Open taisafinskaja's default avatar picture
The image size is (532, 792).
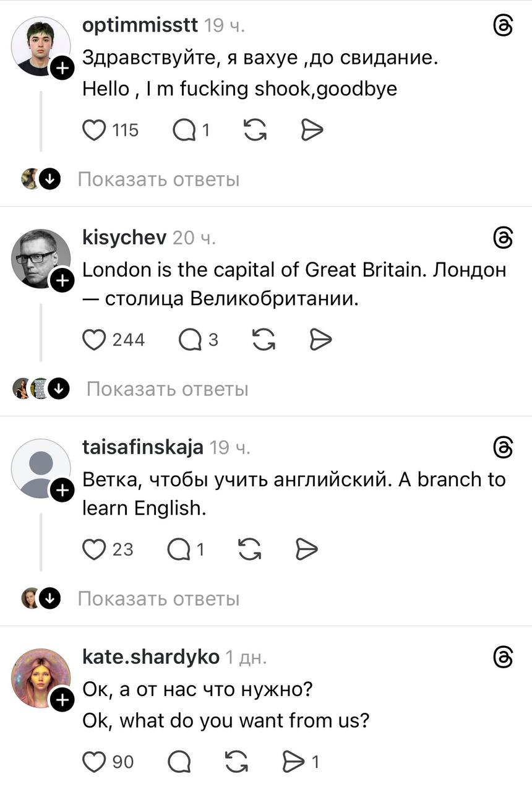(41, 468)
